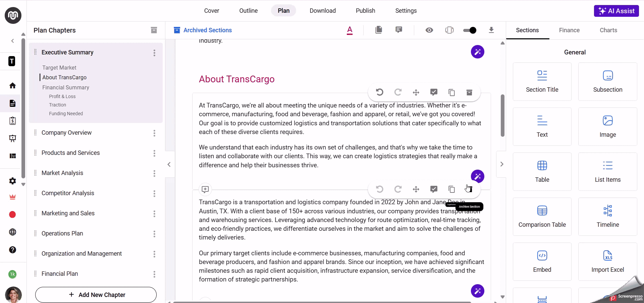The width and height of the screenshot is (644, 303).
Task: Click the Import Excel block
Action: [x=608, y=262]
